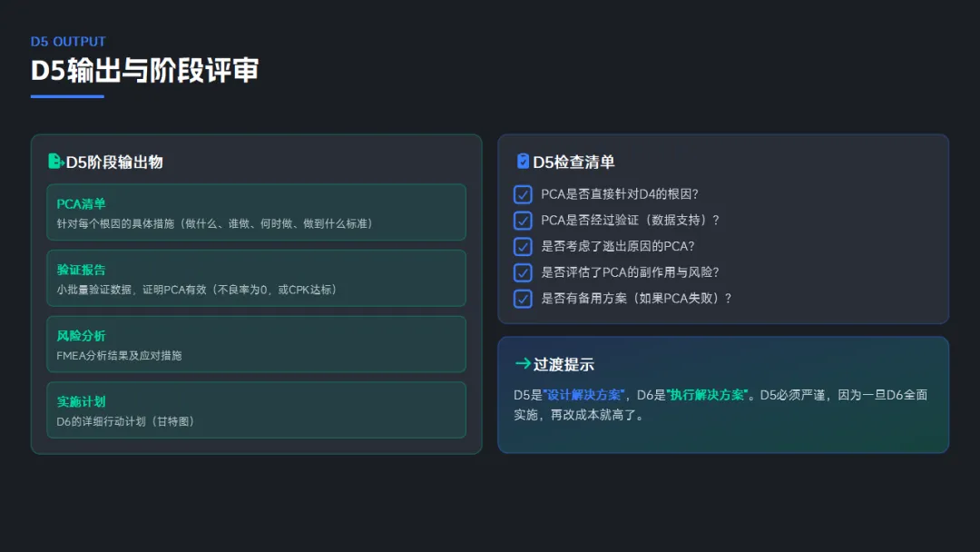Screen dimensions: 980x552
Task: Toggle checkbox for PCA是否经过验证
Action: pyautogui.click(x=523, y=221)
